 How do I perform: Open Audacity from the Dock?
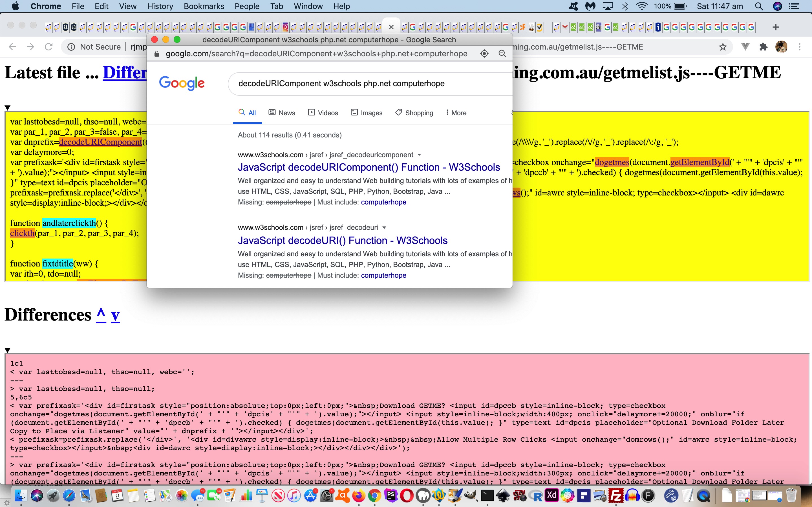point(632,496)
